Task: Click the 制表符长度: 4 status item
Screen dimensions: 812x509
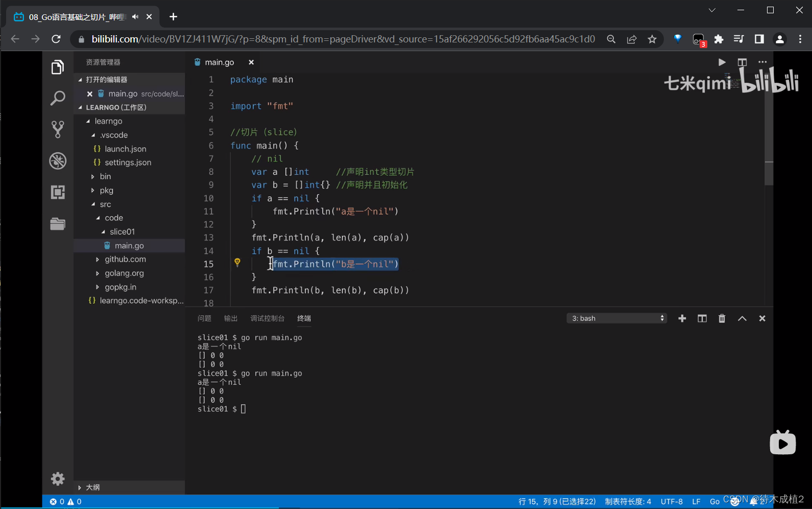Action: coord(628,502)
